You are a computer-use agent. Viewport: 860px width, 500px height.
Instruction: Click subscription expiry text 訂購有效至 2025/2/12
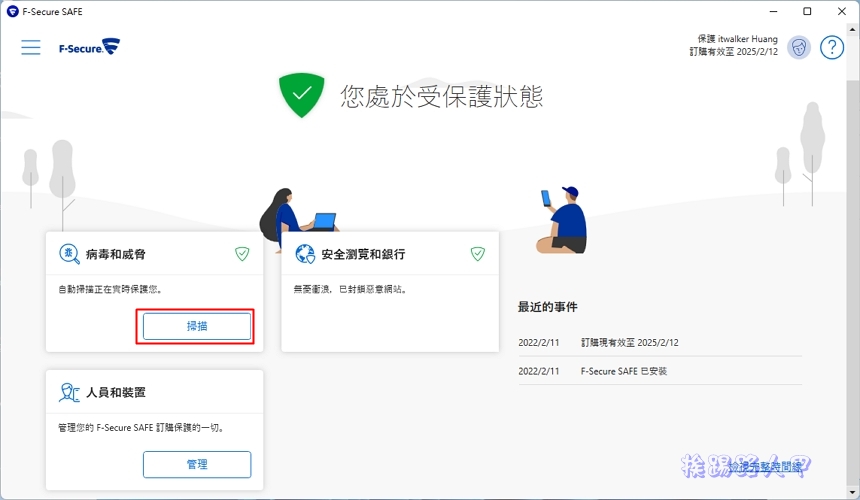tap(733, 52)
